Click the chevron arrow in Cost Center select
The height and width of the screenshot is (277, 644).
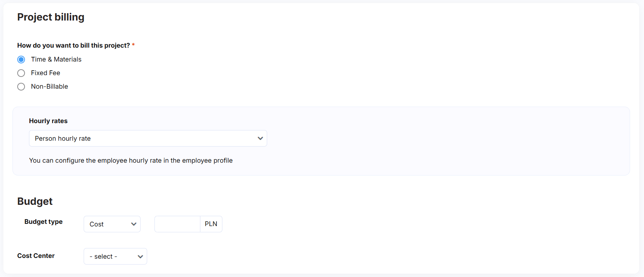140,256
